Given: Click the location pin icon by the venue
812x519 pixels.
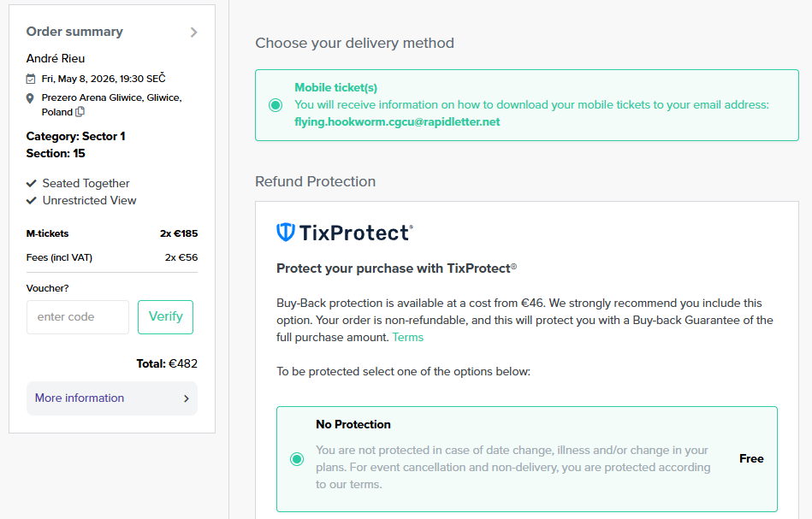Looking at the screenshot, I should coord(31,98).
